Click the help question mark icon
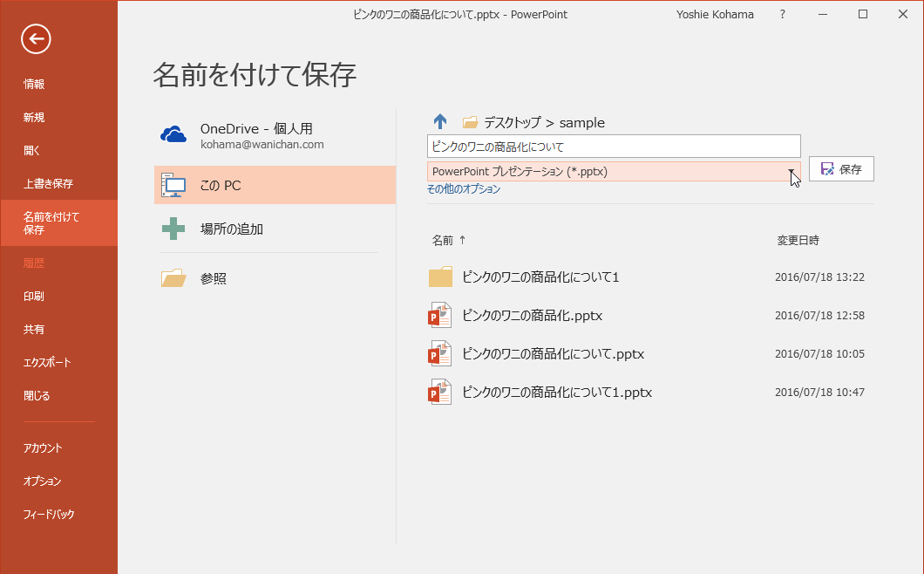This screenshot has height=574, width=924. tap(783, 14)
